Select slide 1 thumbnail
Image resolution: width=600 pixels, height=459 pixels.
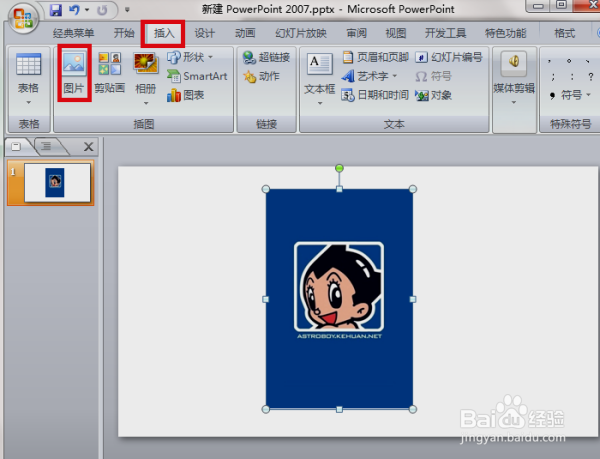coord(57,182)
